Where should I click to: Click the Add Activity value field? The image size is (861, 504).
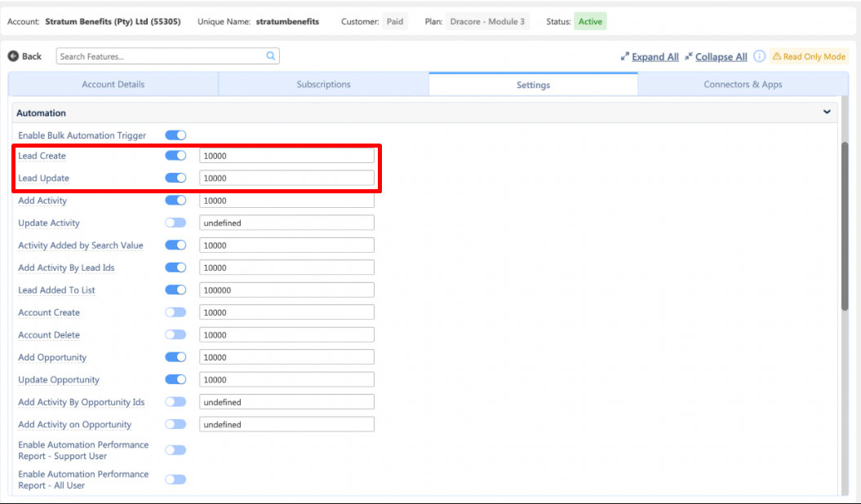pos(286,200)
